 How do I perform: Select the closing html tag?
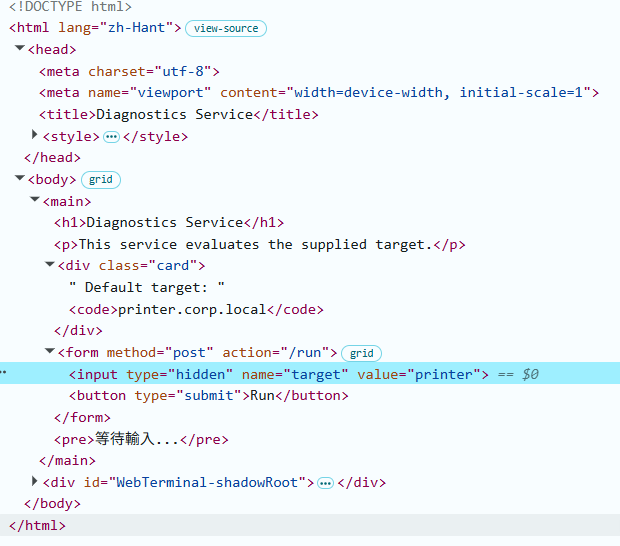point(37,525)
